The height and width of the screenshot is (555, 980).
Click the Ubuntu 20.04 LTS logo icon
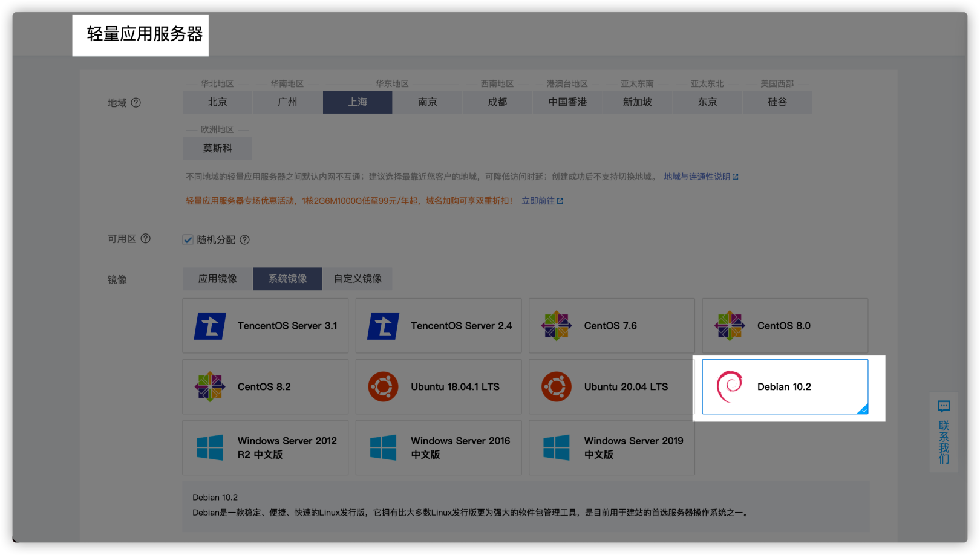tap(557, 387)
